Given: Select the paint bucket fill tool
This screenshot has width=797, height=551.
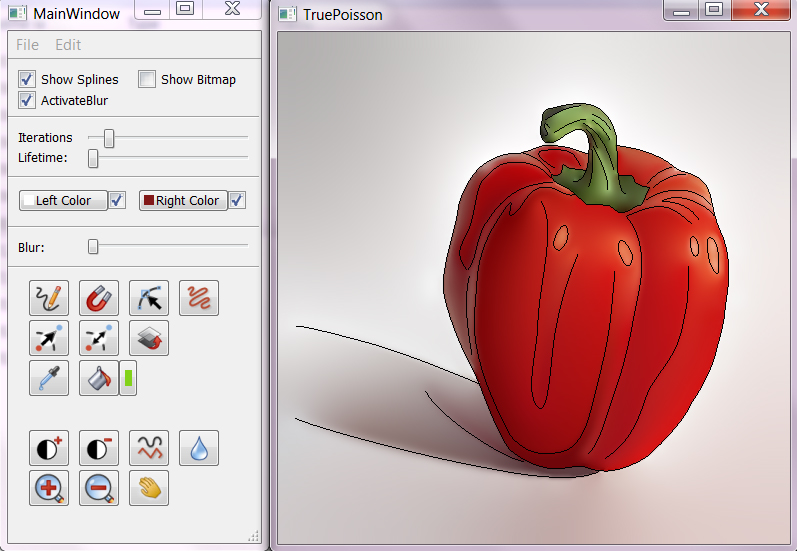Looking at the screenshot, I should [x=99, y=378].
